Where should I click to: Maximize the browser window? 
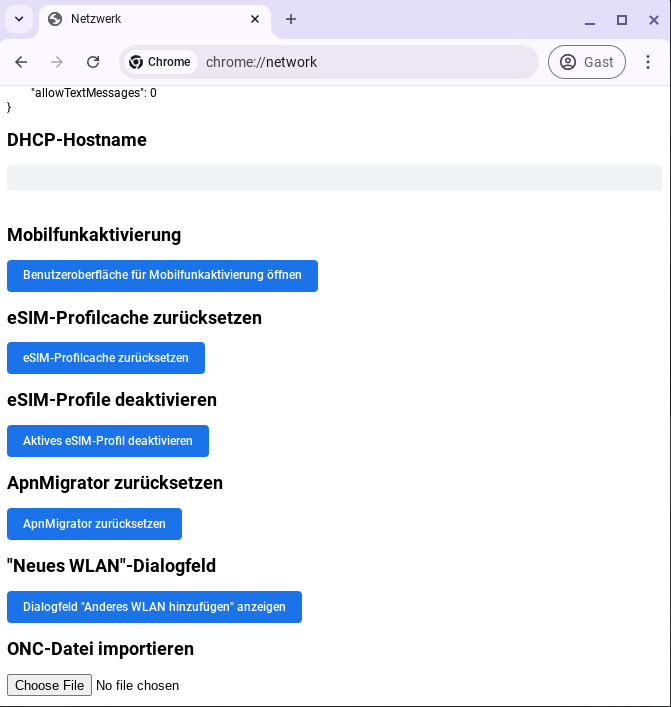pyautogui.click(x=622, y=19)
